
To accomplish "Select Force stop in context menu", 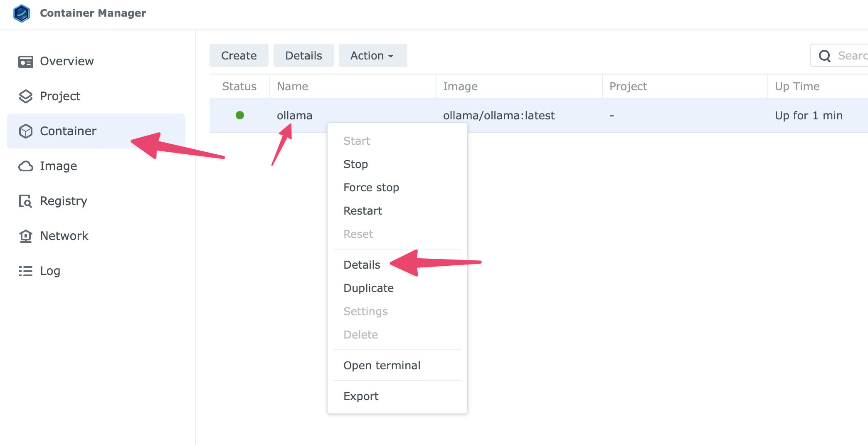I will pyautogui.click(x=371, y=188).
